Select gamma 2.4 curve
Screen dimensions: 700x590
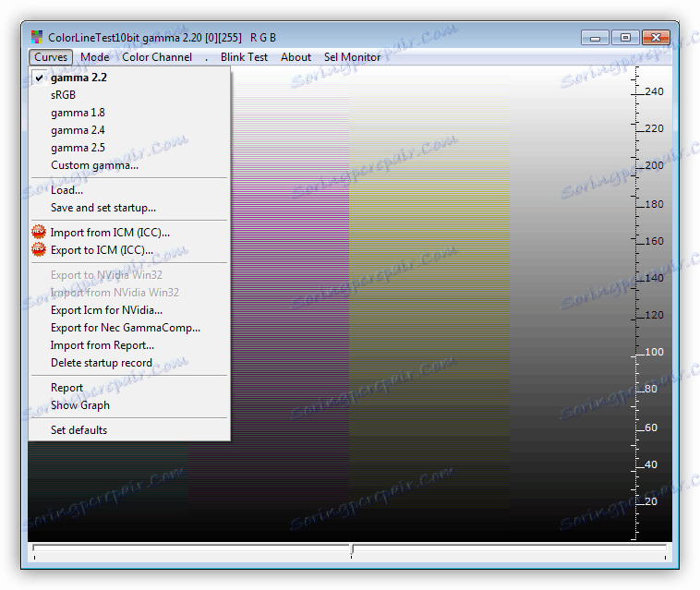[129, 130]
